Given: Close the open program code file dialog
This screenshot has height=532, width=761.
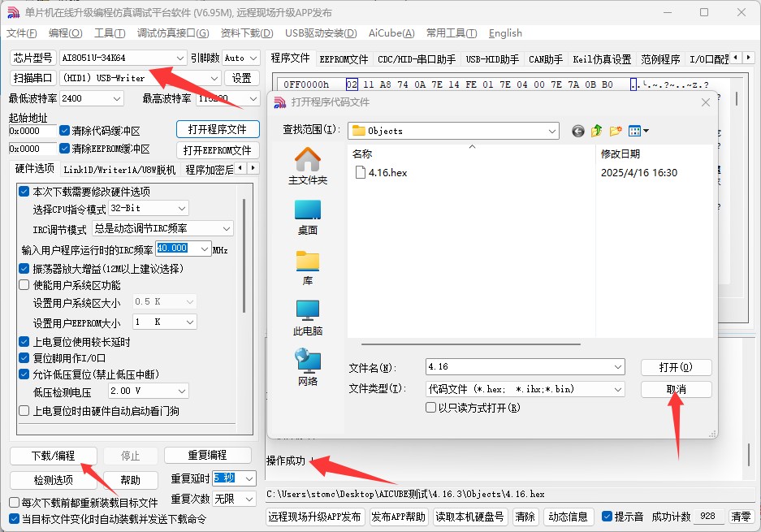Looking at the screenshot, I should pos(705,102).
